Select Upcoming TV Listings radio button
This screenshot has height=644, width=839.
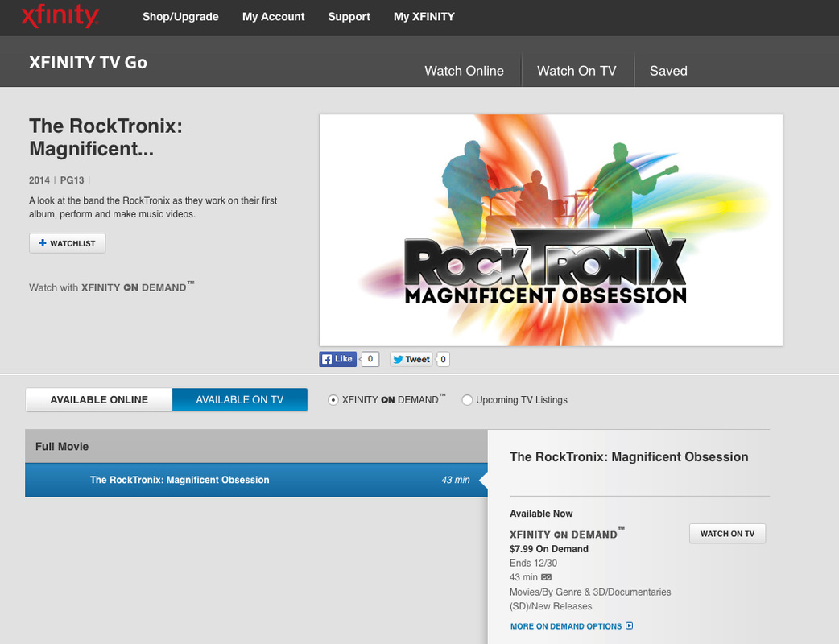pyautogui.click(x=467, y=400)
